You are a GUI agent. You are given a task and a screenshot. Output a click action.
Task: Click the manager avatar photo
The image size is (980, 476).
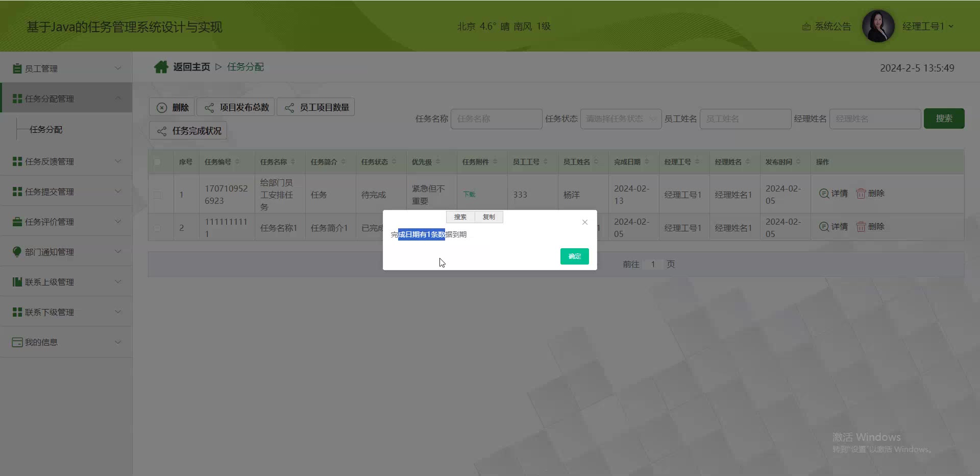[x=878, y=26]
